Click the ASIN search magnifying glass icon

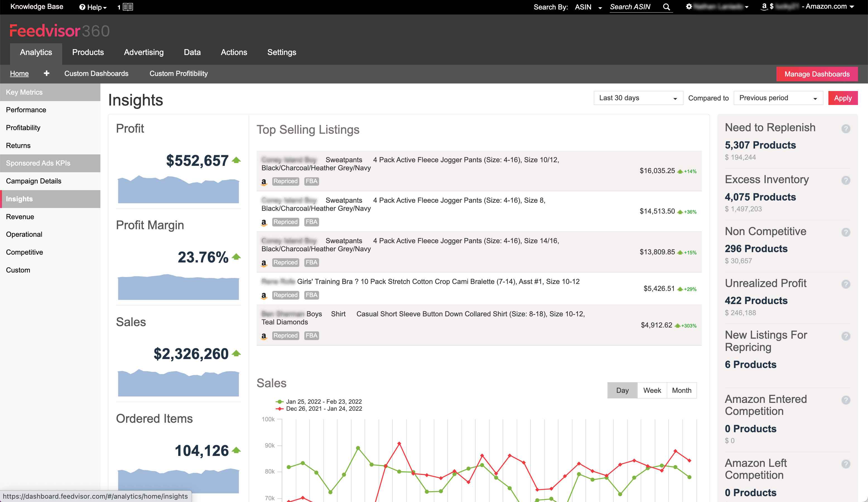pos(667,7)
